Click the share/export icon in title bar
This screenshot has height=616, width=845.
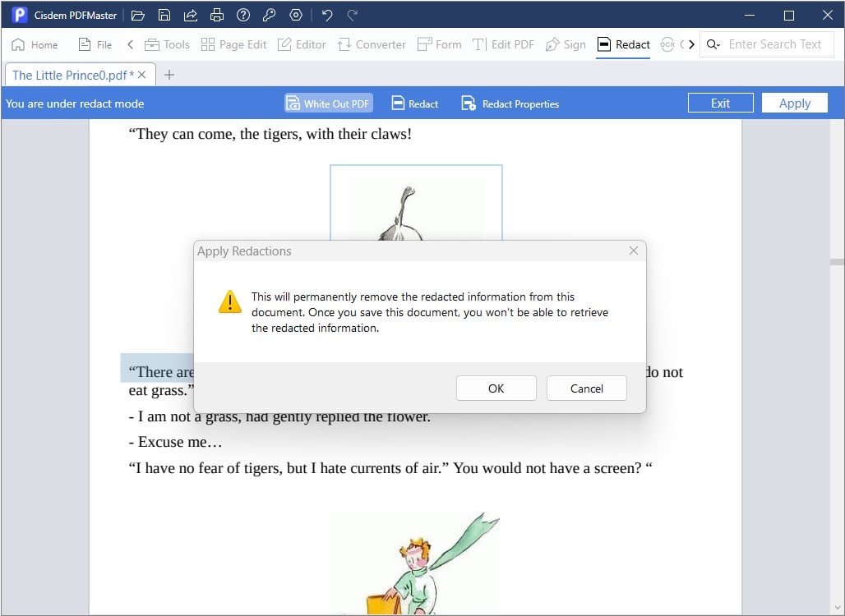[191, 15]
